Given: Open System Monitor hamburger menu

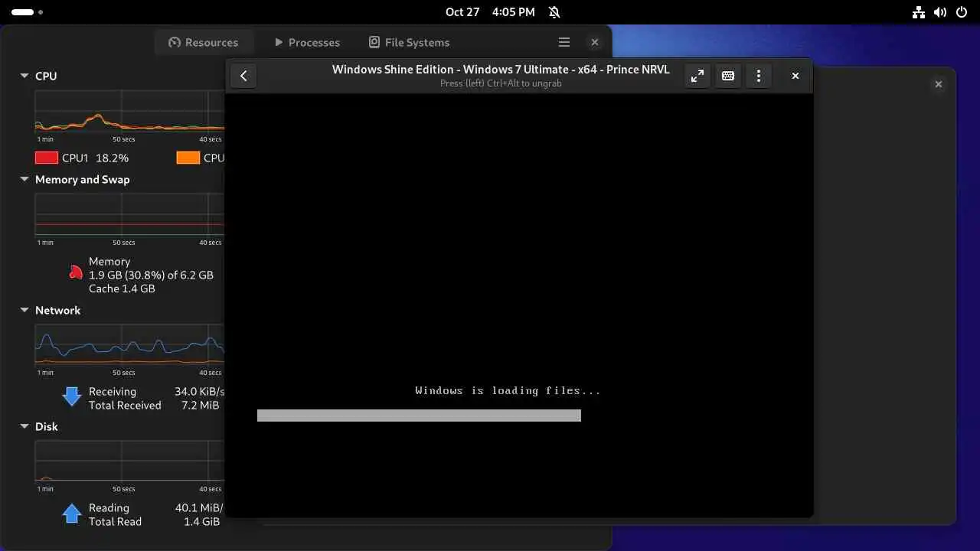Looking at the screenshot, I should coord(564,42).
